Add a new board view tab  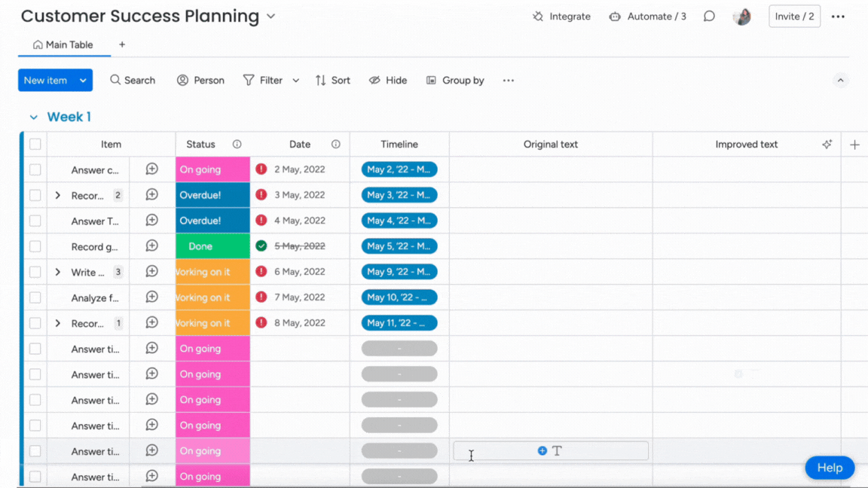(x=122, y=44)
